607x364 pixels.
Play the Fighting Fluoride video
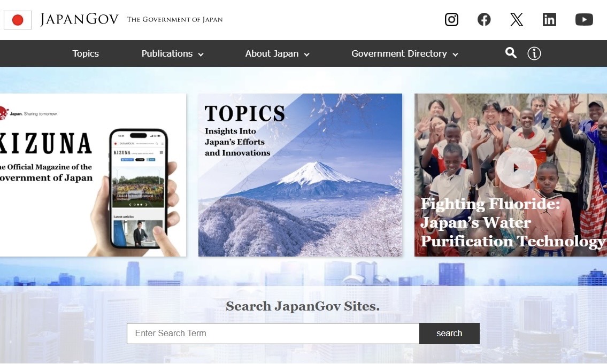point(516,167)
